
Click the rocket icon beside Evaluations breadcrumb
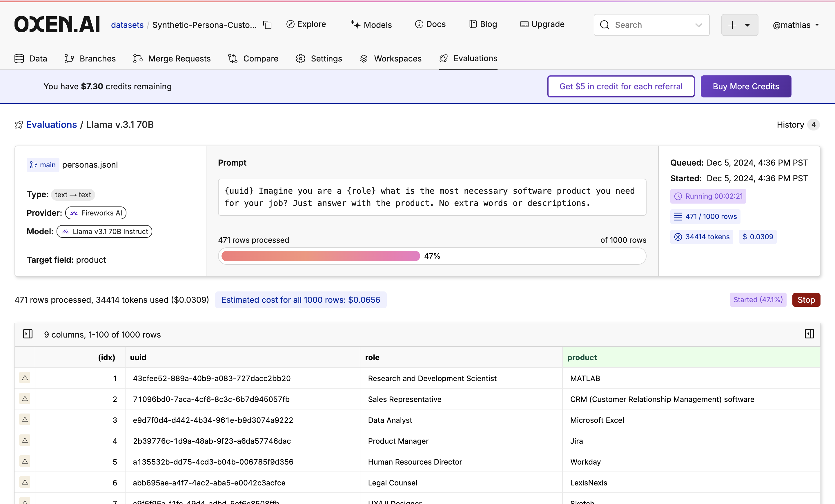pyautogui.click(x=19, y=125)
